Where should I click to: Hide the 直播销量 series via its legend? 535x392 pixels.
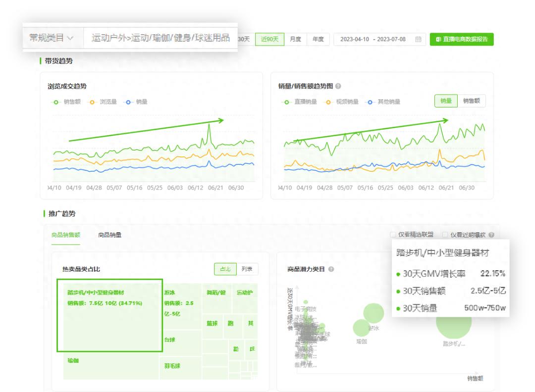(286, 101)
